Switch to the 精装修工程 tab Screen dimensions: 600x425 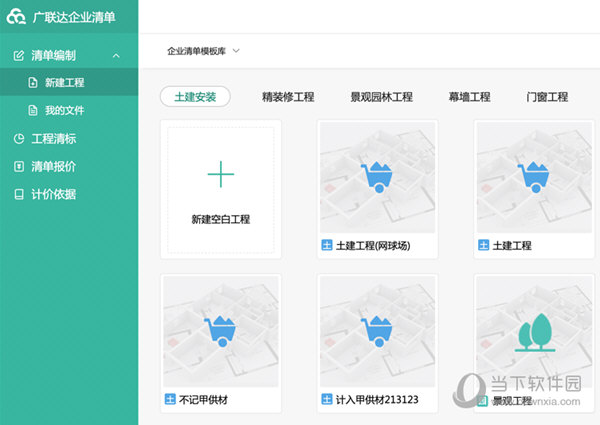click(x=288, y=97)
